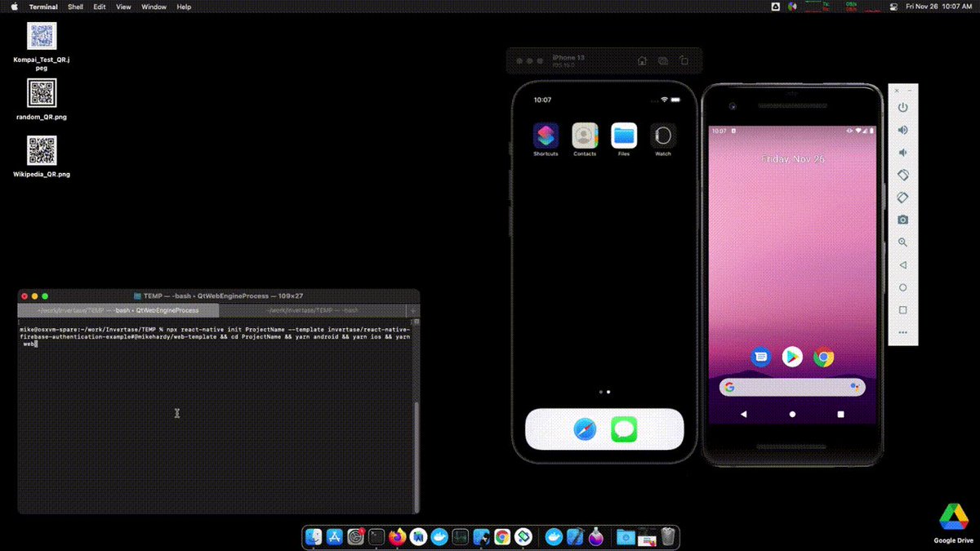
Task: Open Play Store on Android home screen
Action: point(792,357)
